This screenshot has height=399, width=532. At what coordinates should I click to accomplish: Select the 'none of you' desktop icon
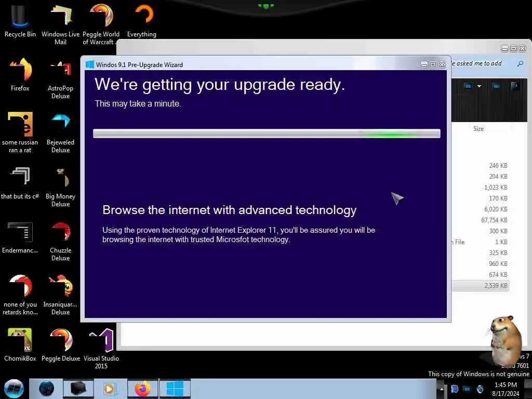pyautogui.click(x=20, y=295)
